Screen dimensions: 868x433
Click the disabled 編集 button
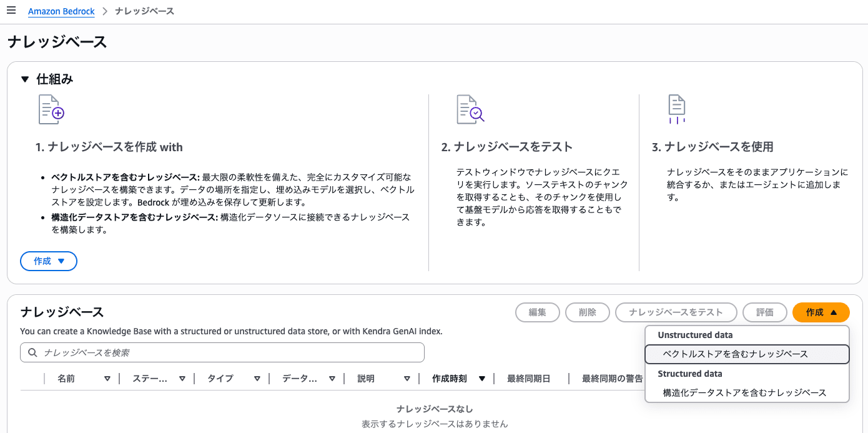tap(538, 312)
